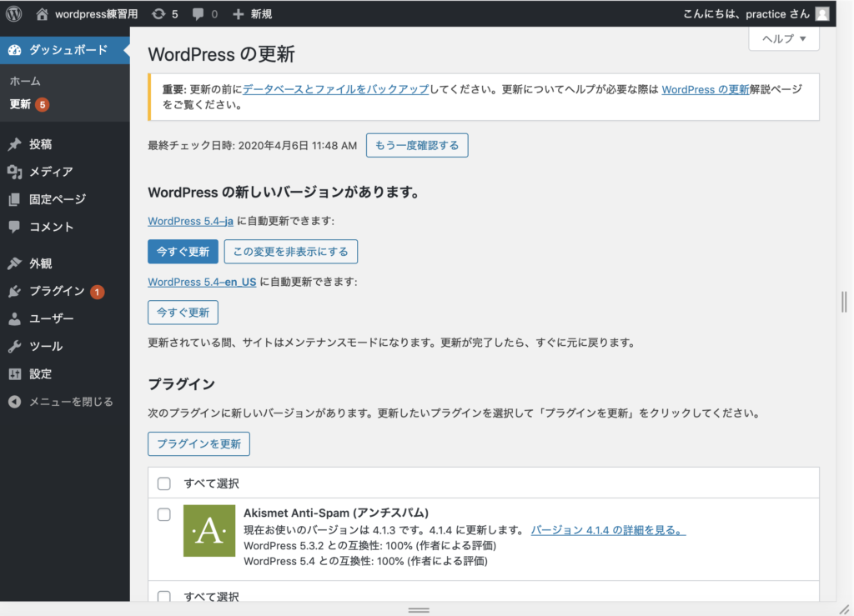The image size is (854, 616).
Task: Click the メディア (Media) sidebar icon
Action: [x=14, y=172]
